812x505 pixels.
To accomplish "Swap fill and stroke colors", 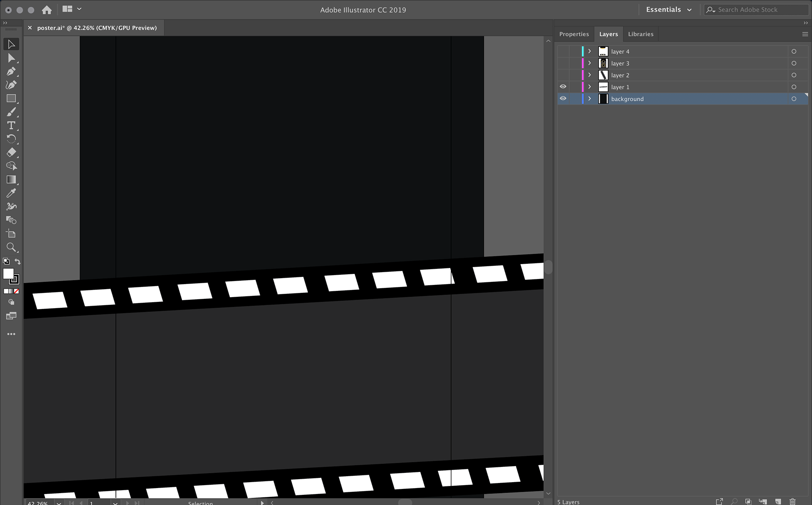I will pos(17,262).
